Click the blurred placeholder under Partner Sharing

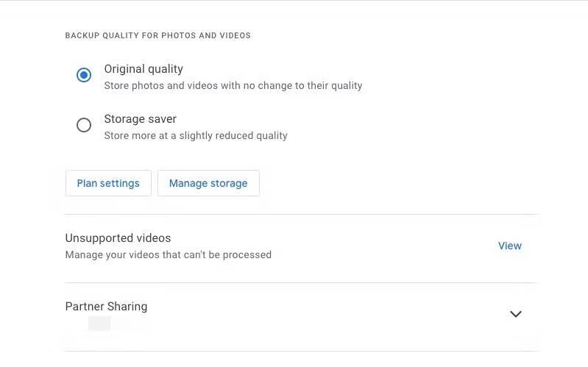click(99, 324)
